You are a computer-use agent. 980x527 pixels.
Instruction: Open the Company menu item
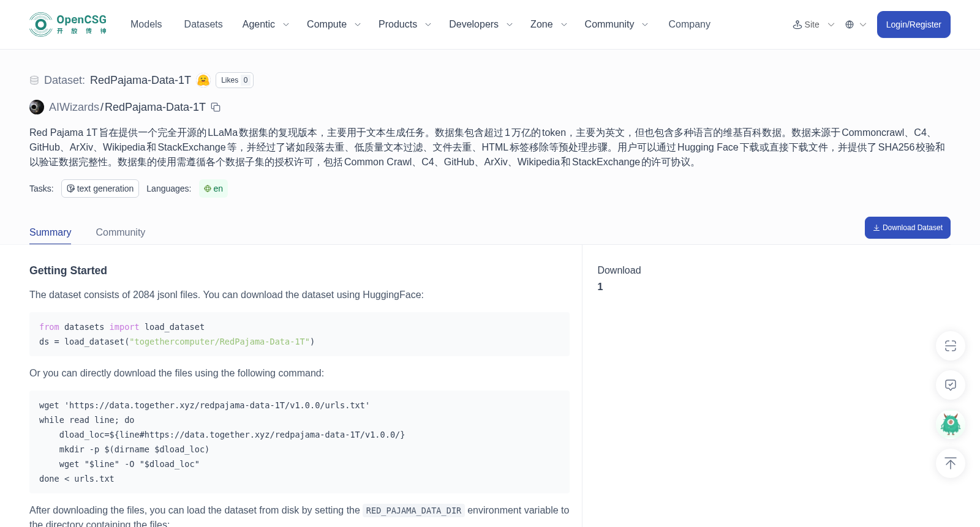tap(689, 24)
